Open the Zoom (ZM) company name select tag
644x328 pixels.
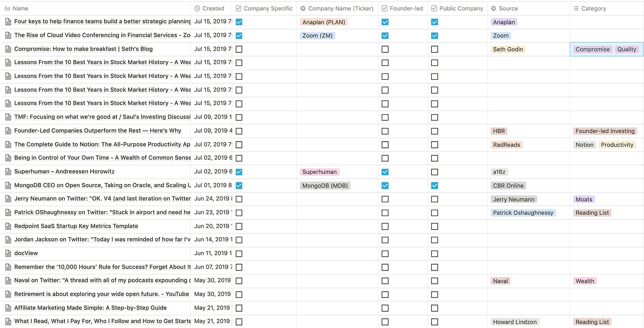318,35
